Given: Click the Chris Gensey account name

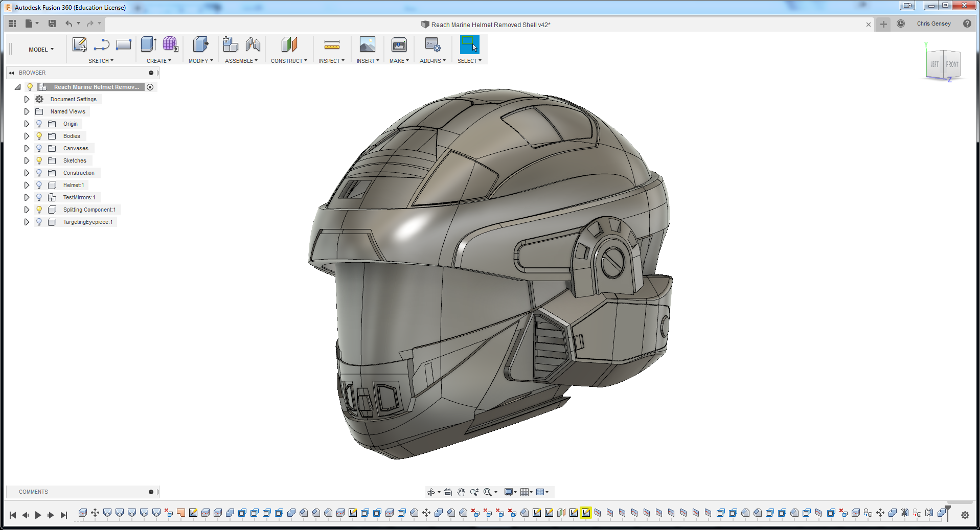Looking at the screenshot, I should pyautogui.click(x=933, y=24).
